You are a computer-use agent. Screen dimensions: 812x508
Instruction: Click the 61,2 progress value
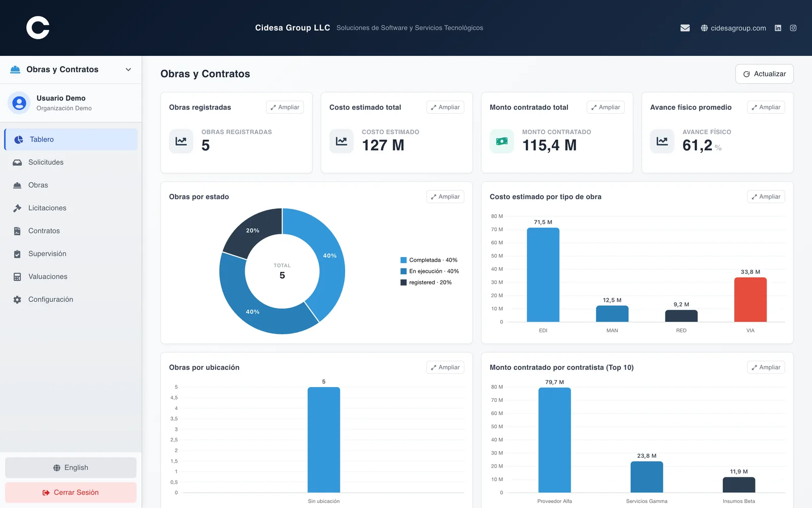[697, 145]
